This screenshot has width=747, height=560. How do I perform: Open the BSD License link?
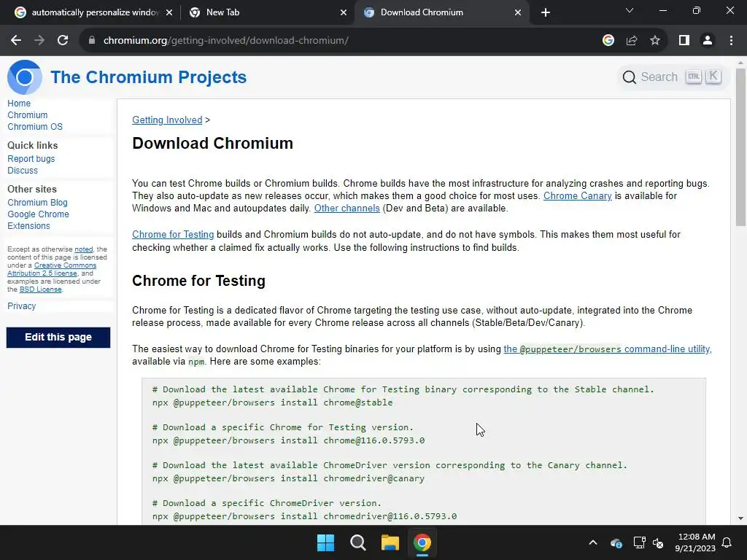point(41,289)
